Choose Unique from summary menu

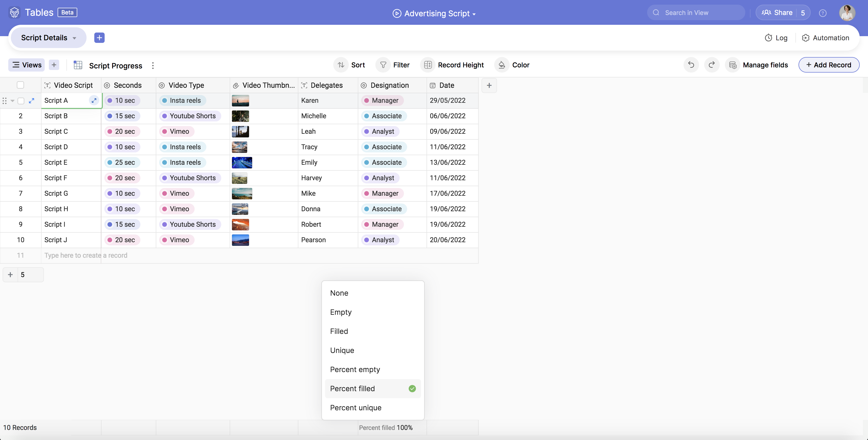[342, 350]
